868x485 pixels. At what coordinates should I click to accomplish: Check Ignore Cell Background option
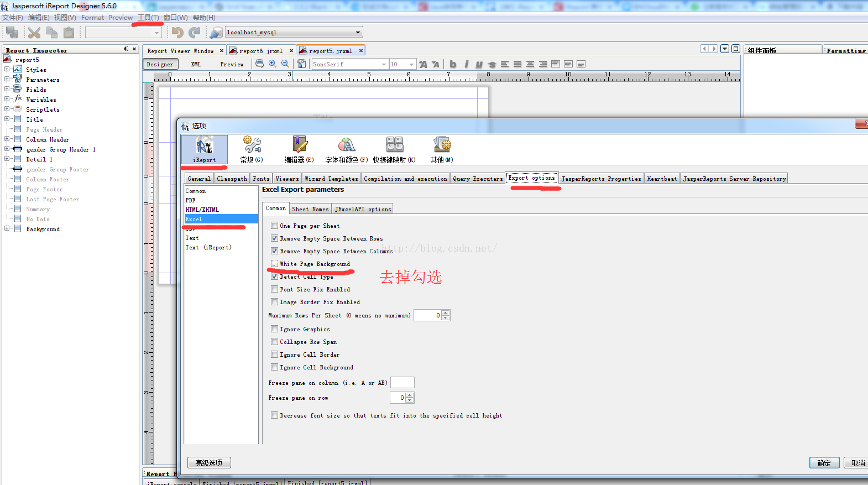click(x=274, y=367)
